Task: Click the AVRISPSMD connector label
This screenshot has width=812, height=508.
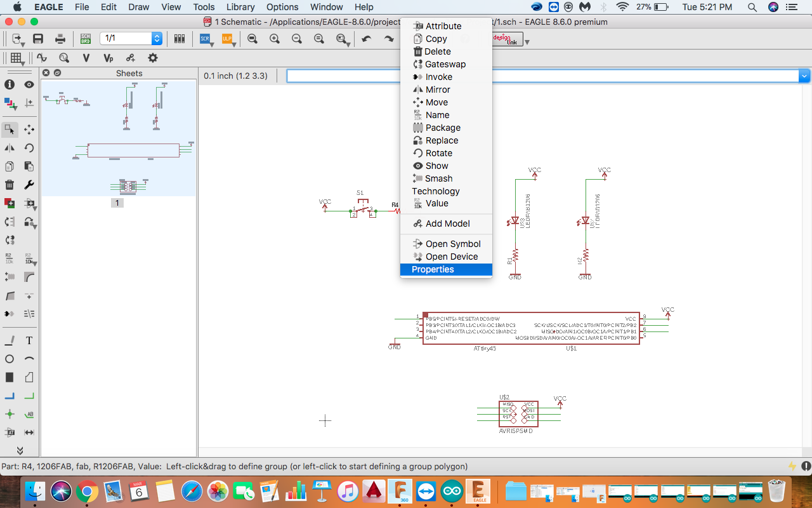Action: [516, 431]
